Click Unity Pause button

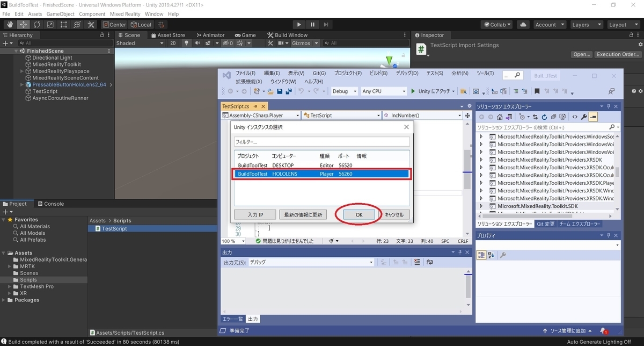click(x=312, y=25)
